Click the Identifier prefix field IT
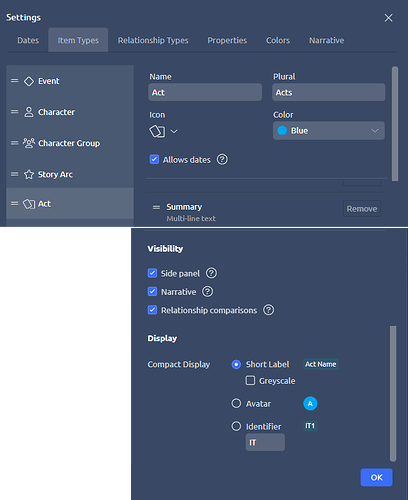The height and width of the screenshot is (500, 408). tap(265, 442)
